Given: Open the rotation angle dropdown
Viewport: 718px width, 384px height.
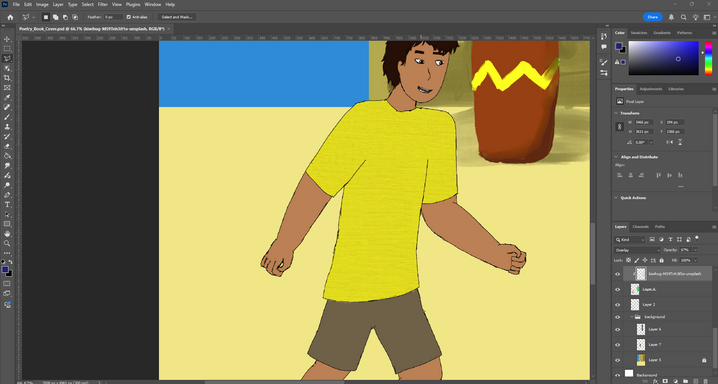Looking at the screenshot, I should click(651, 142).
